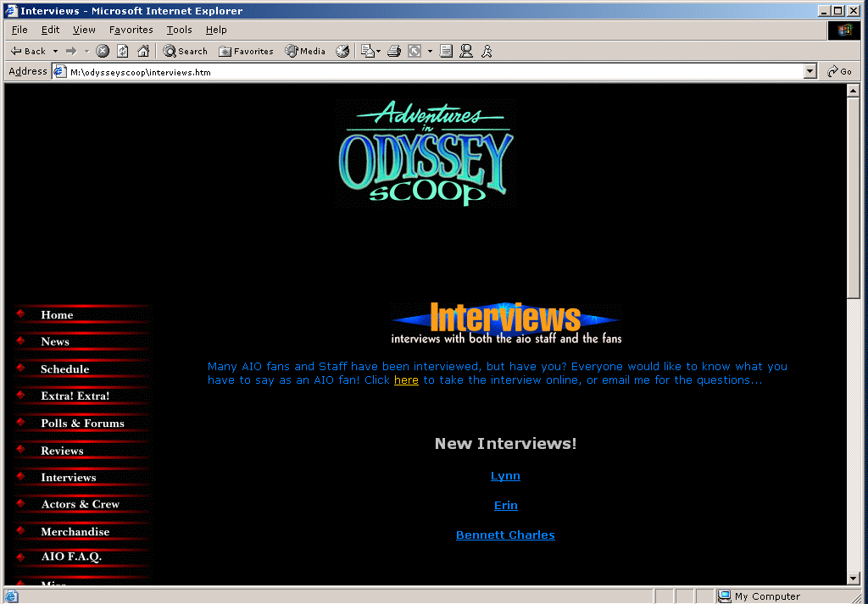
Task: Open the Media bar from the toolbar
Action: [x=305, y=51]
